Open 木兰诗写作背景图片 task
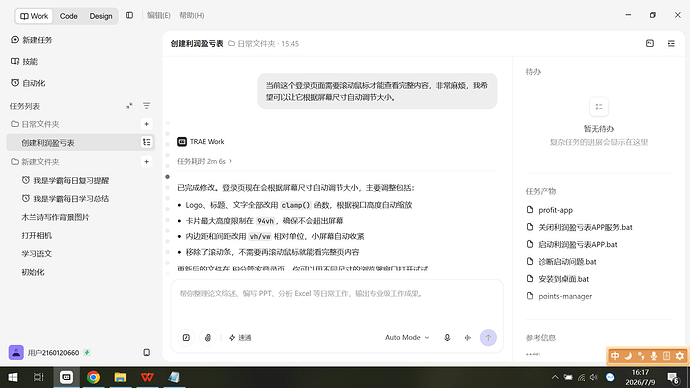 click(x=55, y=217)
